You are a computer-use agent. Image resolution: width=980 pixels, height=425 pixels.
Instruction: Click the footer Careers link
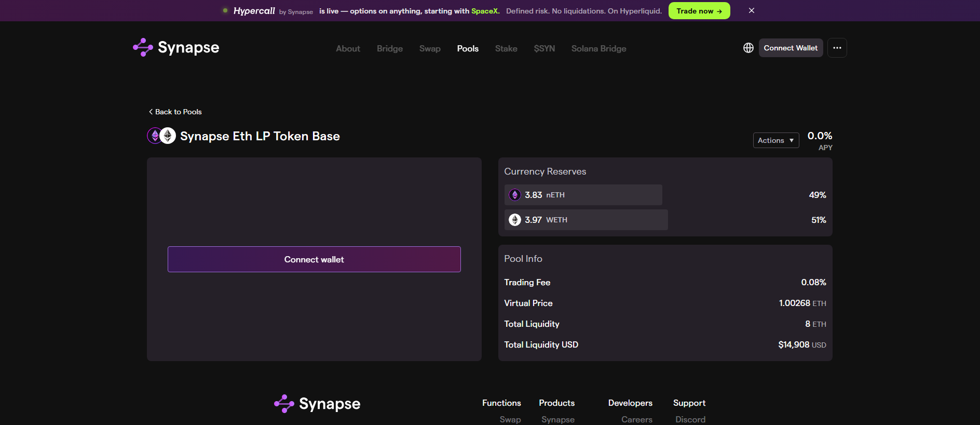[x=636, y=419]
